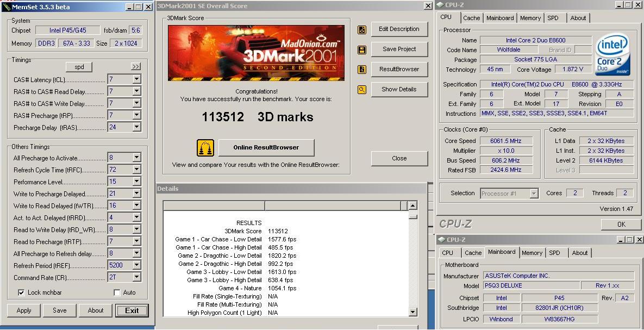644x330 pixels.
Task: Open the CAS# Latency (tCL) dropdown
Action: pyautogui.click(x=137, y=79)
